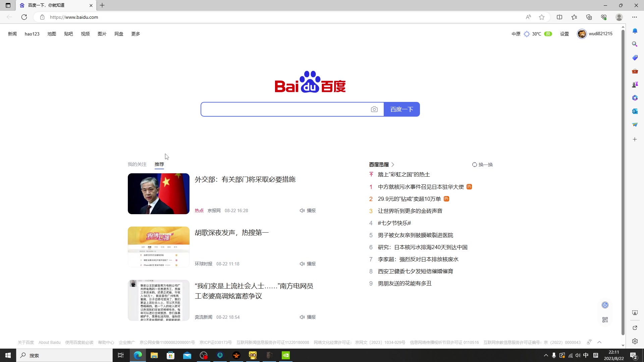Toggle 播报 audio for 胡歌 article
Screen dimensions: 644x362
click(x=308, y=264)
